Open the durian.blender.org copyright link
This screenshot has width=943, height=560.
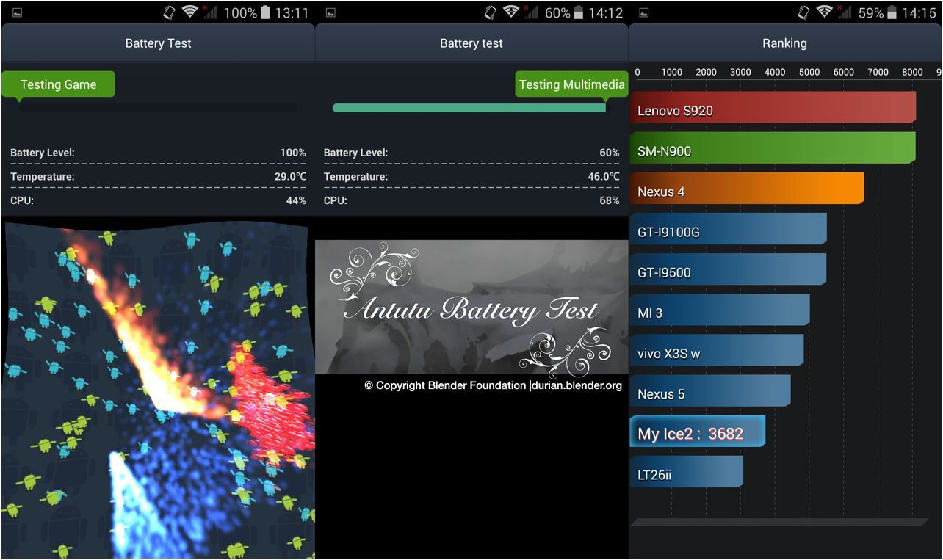click(576, 385)
